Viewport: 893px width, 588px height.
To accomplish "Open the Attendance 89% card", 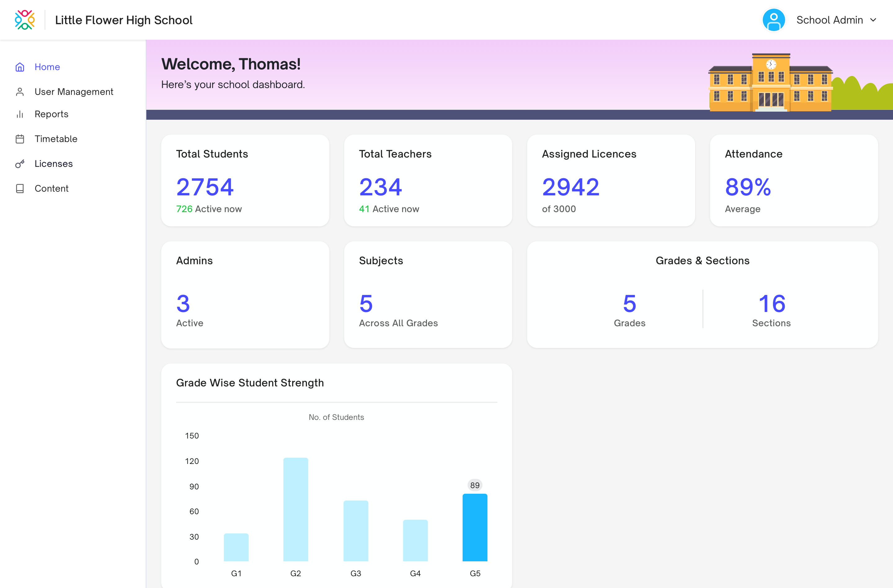I will coord(793,180).
